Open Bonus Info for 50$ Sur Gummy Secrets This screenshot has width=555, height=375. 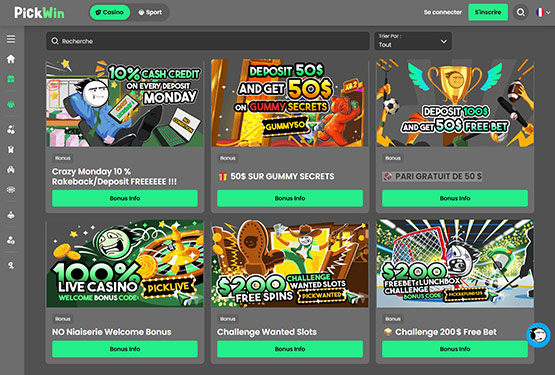pyautogui.click(x=290, y=198)
